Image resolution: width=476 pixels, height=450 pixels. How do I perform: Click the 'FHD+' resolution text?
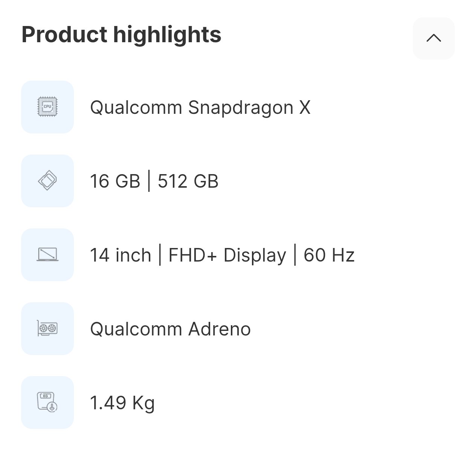click(x=192, y=255)
